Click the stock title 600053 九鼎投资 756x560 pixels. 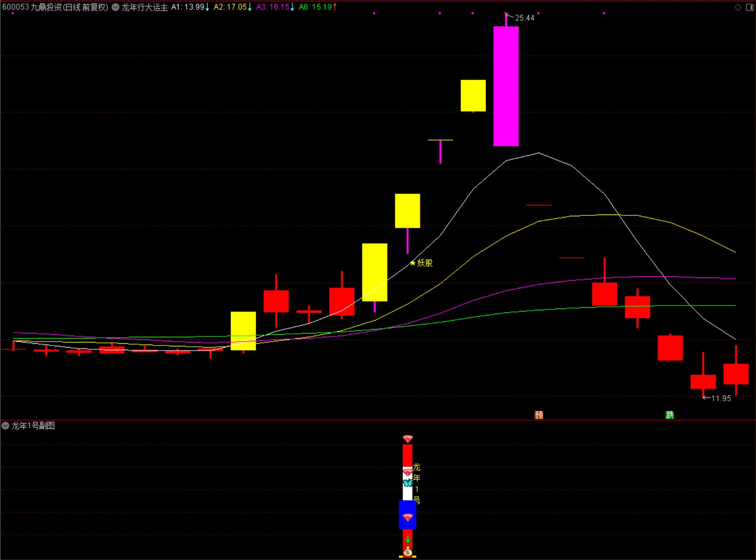coord(55,7)
